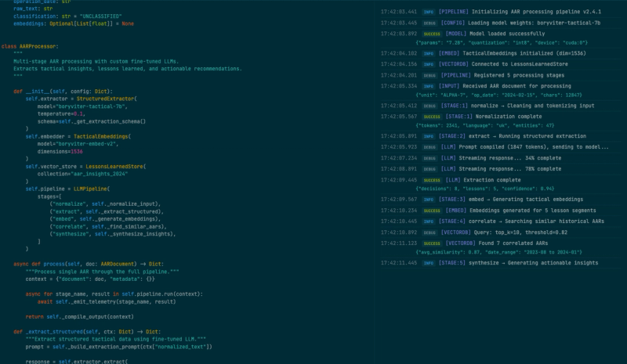
Task: Select the JSON detail with "quantization": "int8"
Action: [502, 43]
